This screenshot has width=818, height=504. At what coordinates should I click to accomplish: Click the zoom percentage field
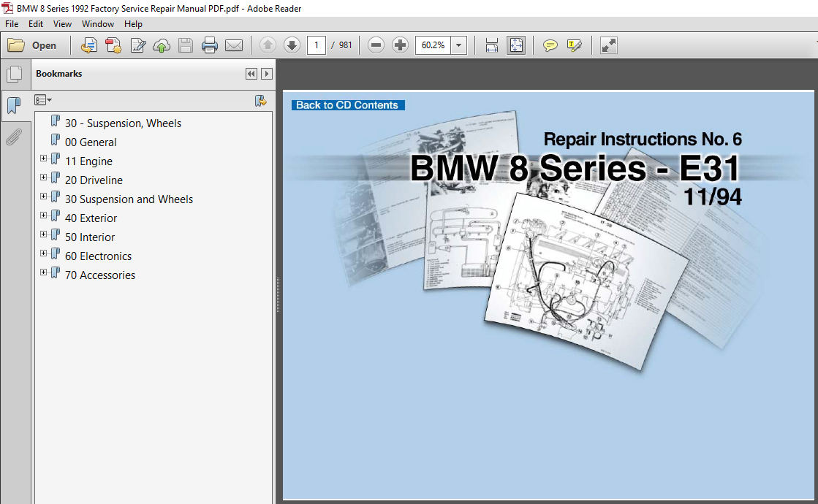[x=433, y=45]
